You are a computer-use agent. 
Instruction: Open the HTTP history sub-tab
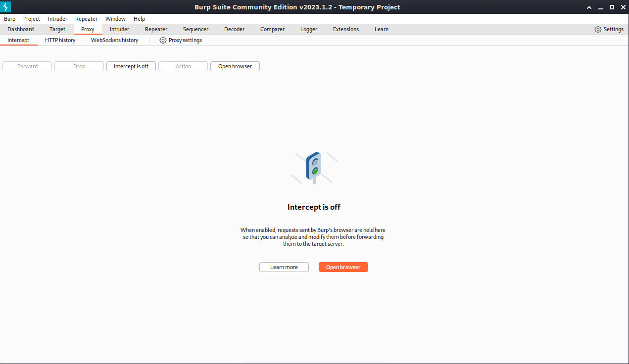coord(60,40)
